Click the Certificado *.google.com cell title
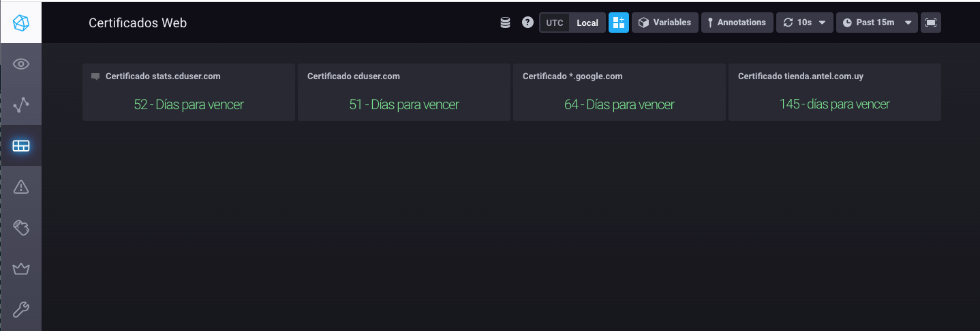This screenshot has width=980, height=331. [572, 76]
